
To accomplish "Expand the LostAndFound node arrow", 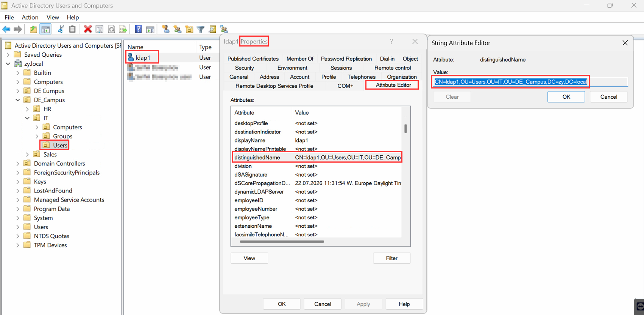I will pyautogui.click(x=18, y=191).
